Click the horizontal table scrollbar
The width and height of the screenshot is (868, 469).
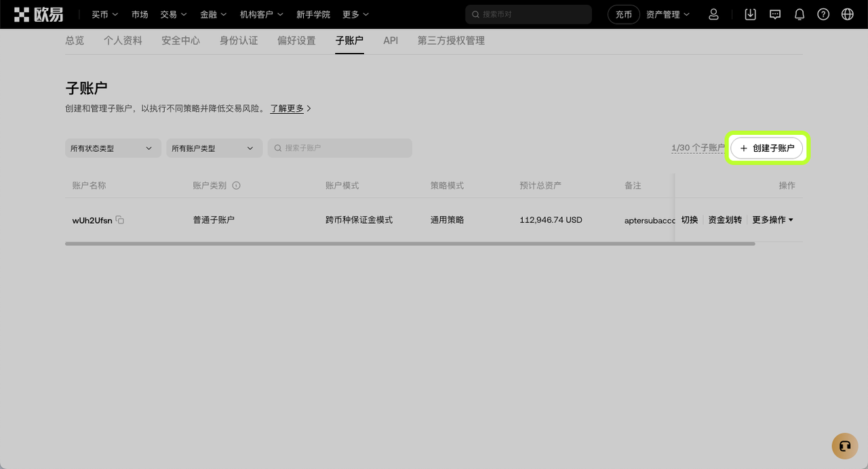410,243
